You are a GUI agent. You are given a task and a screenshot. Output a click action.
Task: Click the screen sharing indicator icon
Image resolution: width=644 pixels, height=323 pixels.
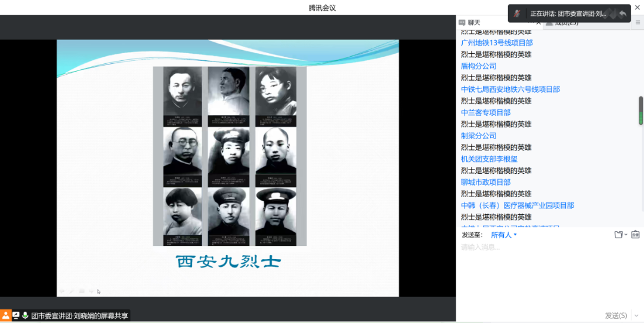pyautogui.click(x=16, y=315)
